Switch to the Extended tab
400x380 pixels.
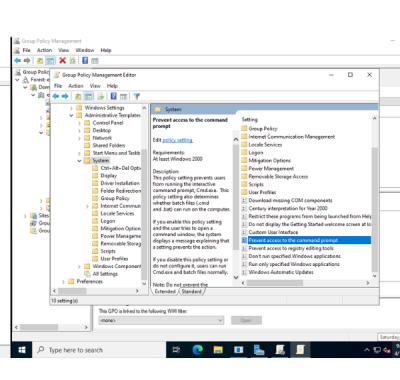click(x=165, y=291)
